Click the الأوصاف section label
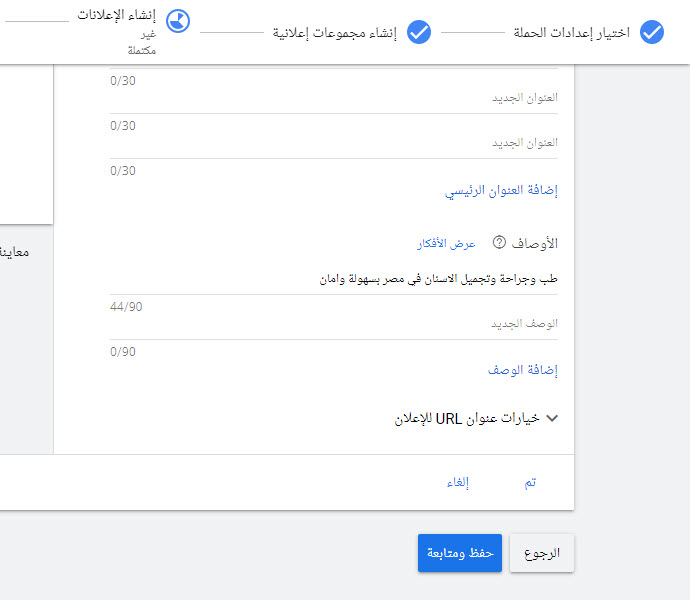 pos(535,243)
